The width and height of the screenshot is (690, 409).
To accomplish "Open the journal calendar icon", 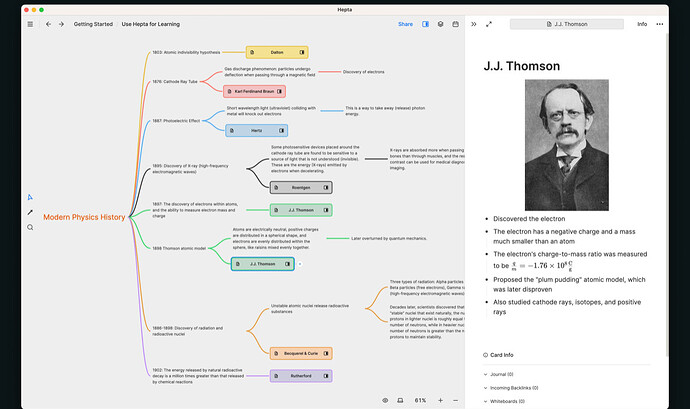I will coord(455,24).
